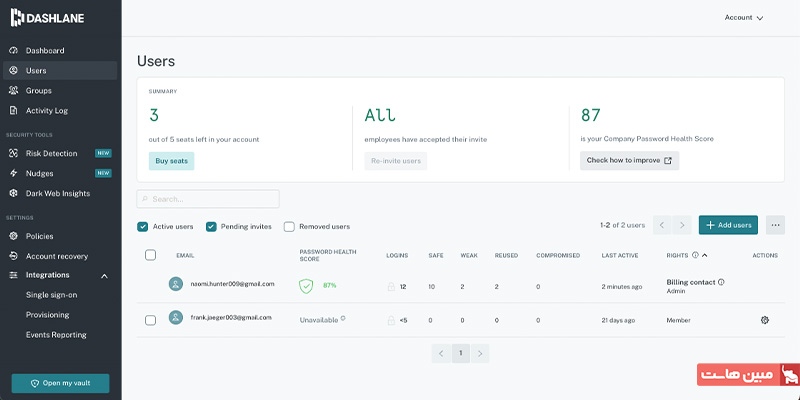Open the Dashboard page
The width and height of the screenshot is (800, 400).
pos(45,51)
